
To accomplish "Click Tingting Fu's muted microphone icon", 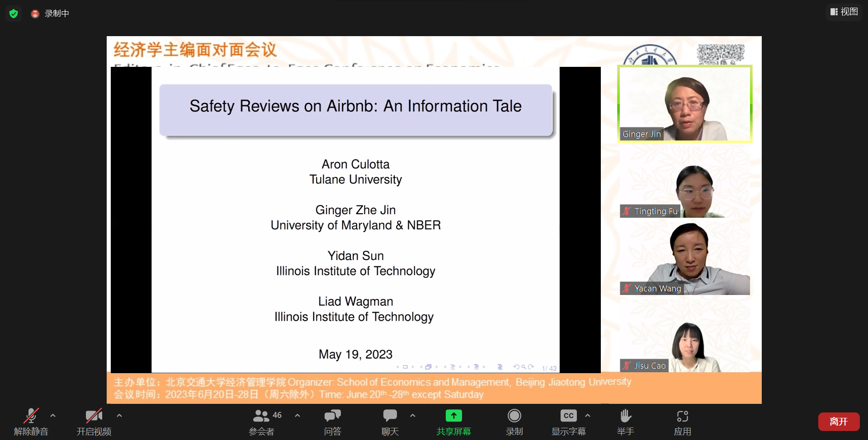I will pyautogui.click(x=627, y=211).
